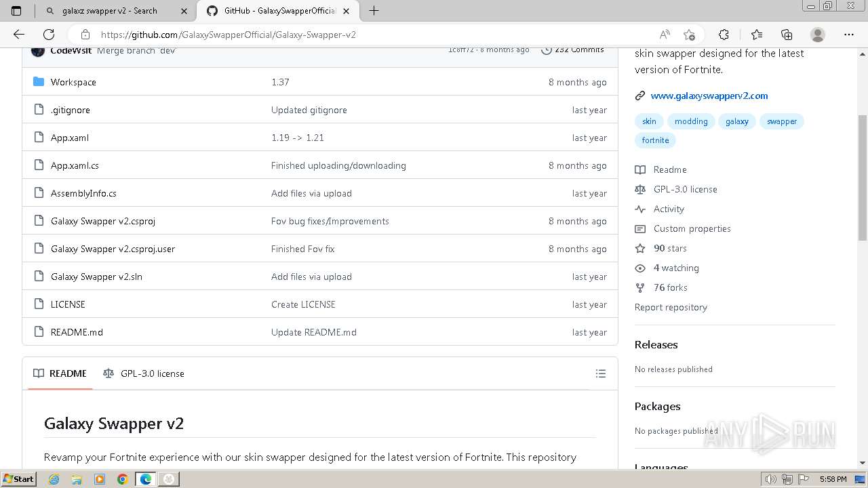This screenshot has height=488, width=868.
Task: Open AssemblyInfo.cs file
Action: [x=83, y=193]
